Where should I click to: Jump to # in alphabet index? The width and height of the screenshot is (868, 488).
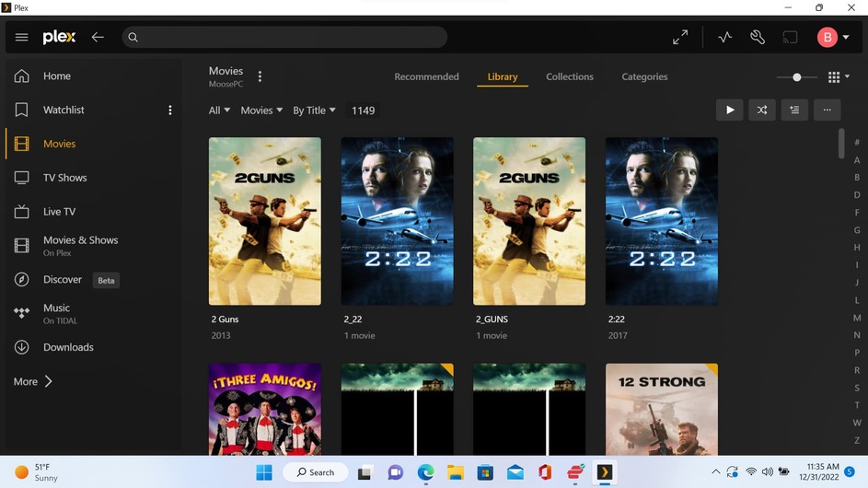[x=857, y=143]
